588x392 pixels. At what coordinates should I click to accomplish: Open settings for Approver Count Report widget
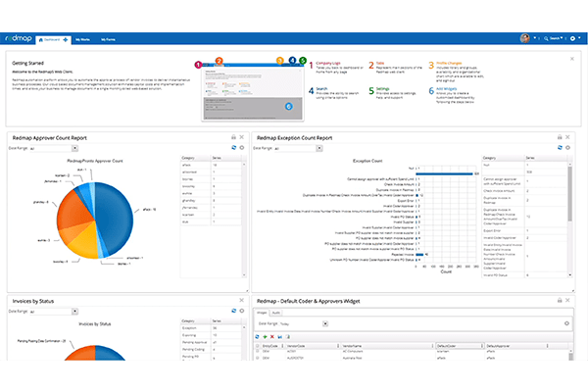(241, 148)
